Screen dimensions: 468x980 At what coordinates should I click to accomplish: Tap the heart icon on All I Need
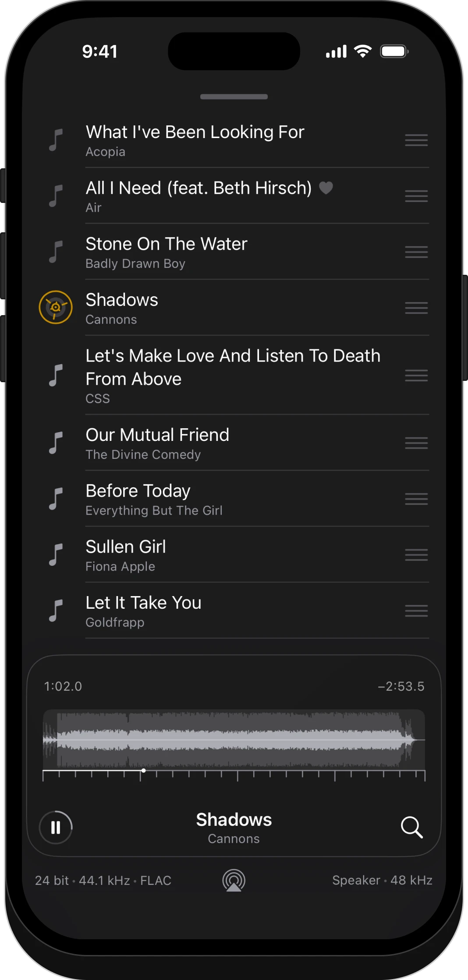326,188
